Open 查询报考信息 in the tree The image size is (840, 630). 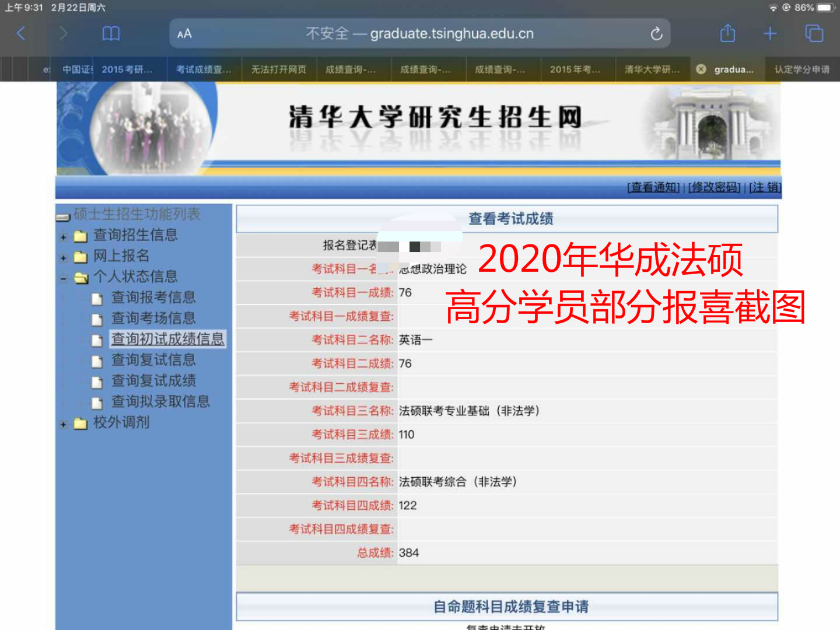153,297
